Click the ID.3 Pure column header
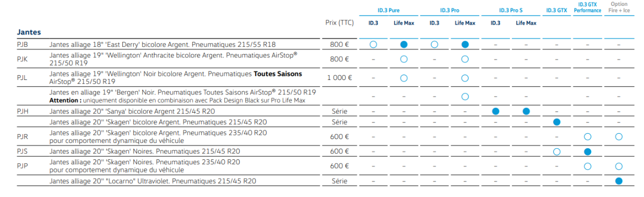Screen dimensions: 644x197 (389, 10)
